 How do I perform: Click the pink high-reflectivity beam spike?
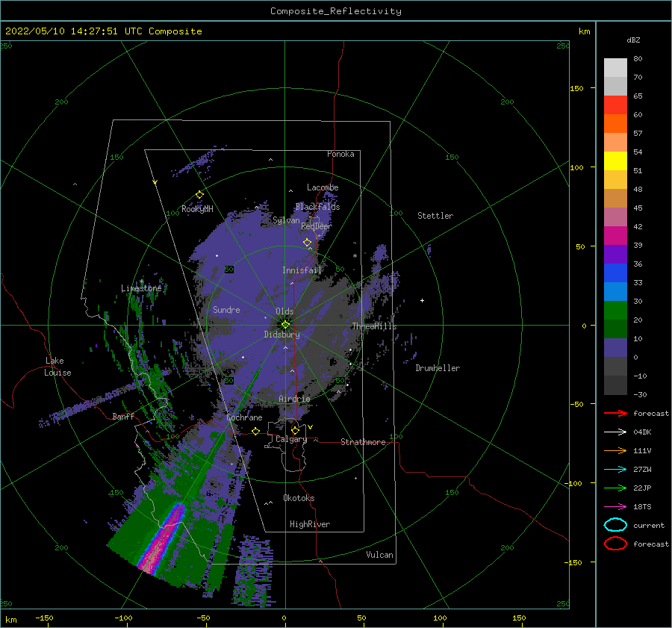(x=163, y=538)
